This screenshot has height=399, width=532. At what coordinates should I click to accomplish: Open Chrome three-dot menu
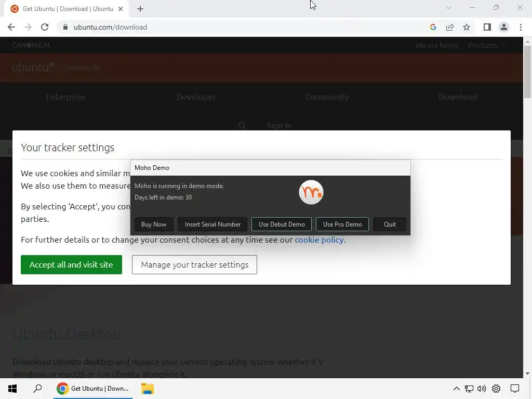coord(521,27)
